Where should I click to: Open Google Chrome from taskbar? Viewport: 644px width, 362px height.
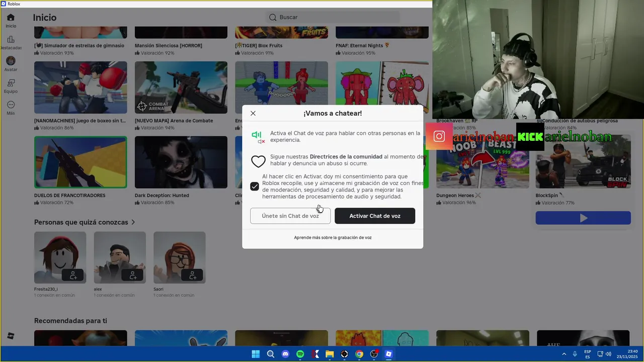coord(359,354)
